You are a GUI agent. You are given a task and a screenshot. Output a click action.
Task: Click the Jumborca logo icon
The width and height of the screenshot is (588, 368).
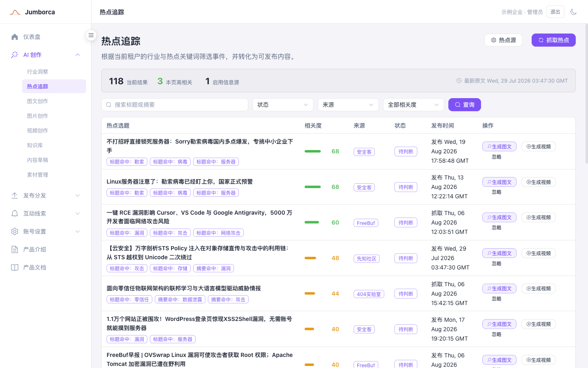[15, 12]
